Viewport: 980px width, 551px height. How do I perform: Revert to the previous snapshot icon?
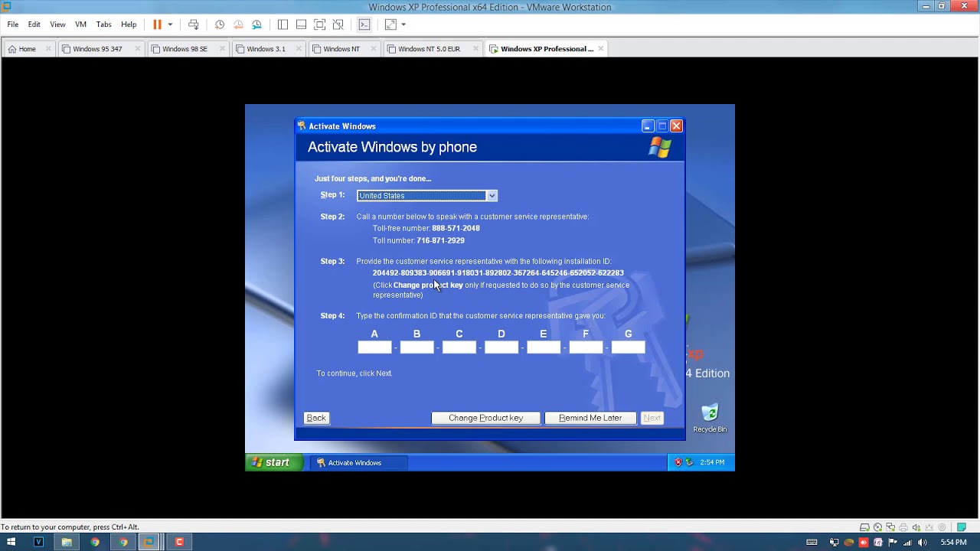238,24
